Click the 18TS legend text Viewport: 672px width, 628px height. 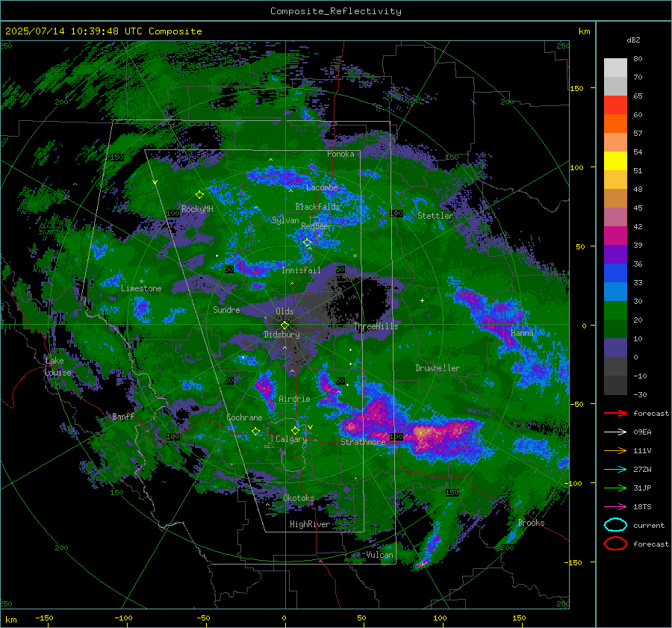coord(642,506)
